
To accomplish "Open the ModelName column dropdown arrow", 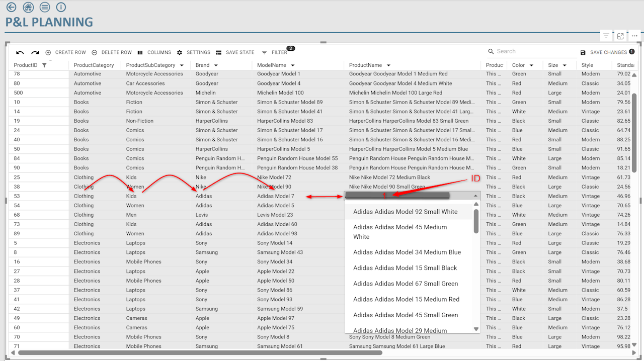I will pyautogui.click(x=293, y=65).
